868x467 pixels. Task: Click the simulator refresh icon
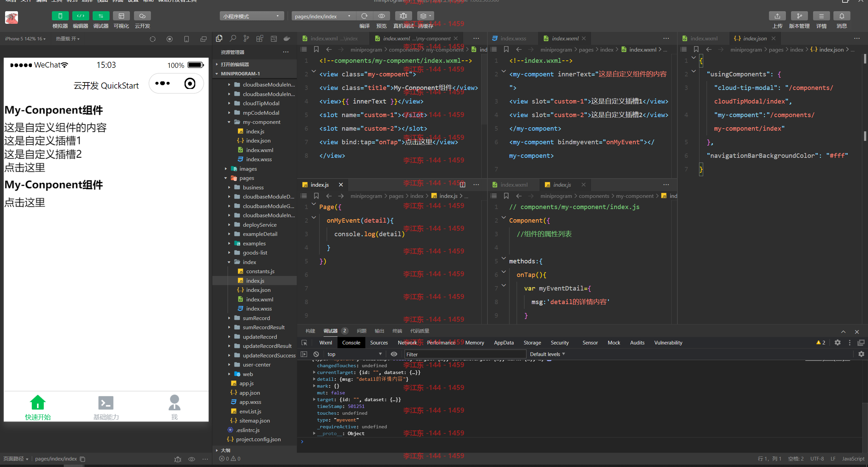click(x=153, y=39)
